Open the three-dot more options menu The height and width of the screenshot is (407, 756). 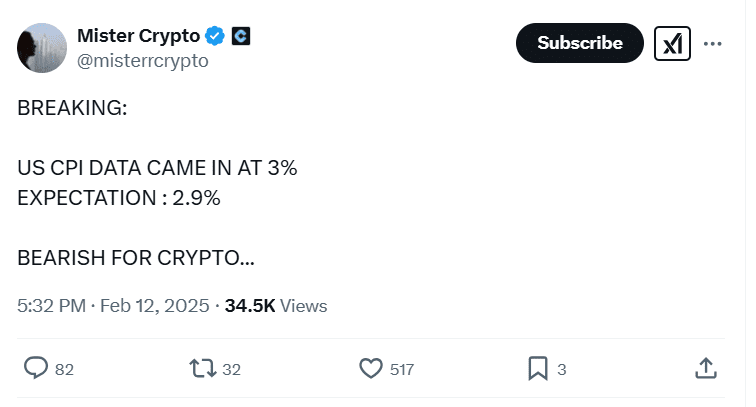[713, 44]
